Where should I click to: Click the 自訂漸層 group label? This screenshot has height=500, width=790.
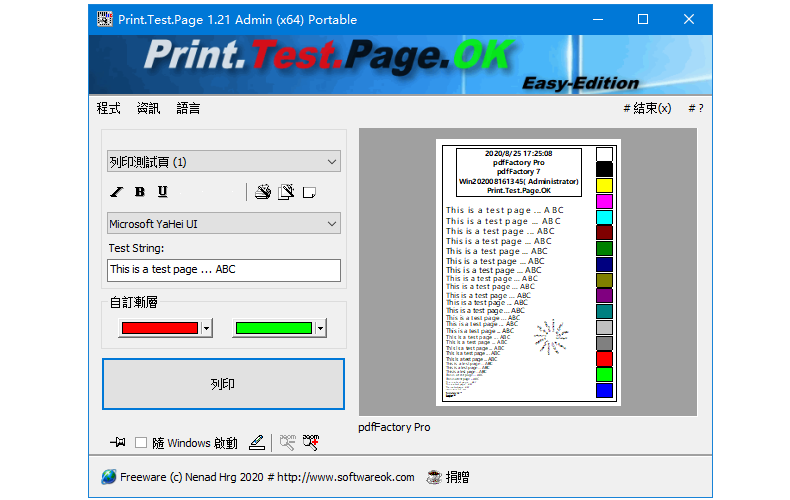pyautogui.click(x=134, y=302)
